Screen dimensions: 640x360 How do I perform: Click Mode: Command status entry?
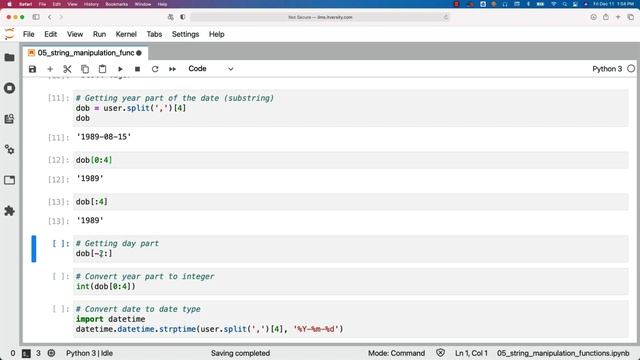396,353
